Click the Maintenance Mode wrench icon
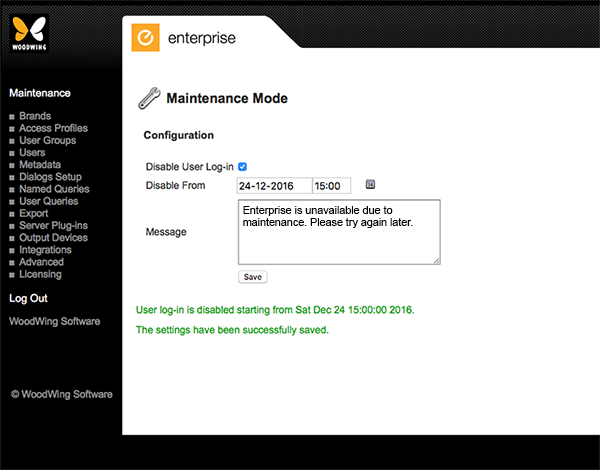600x470 pixels. (x=149, y=98)
